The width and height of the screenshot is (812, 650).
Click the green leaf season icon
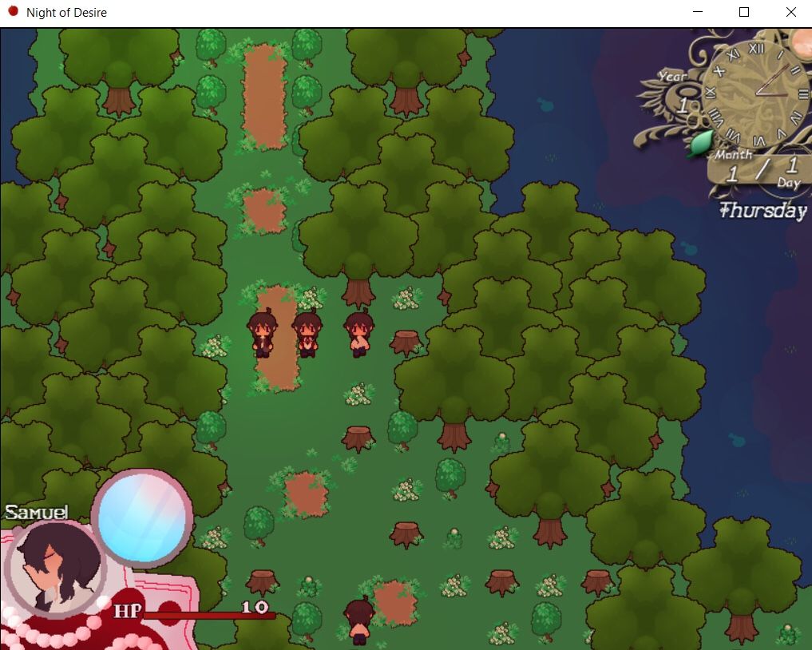pos(700,143)
